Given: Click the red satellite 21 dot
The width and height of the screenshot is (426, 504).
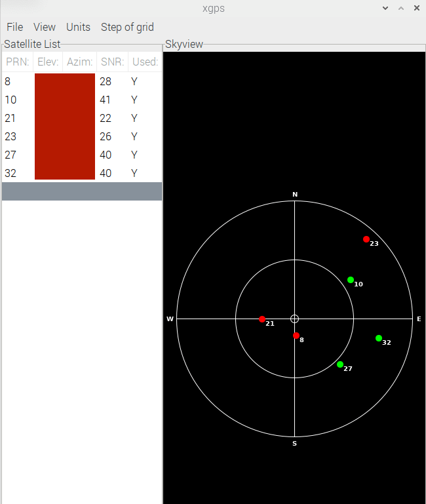Looking at the screenshot, I should click(262, 319).
